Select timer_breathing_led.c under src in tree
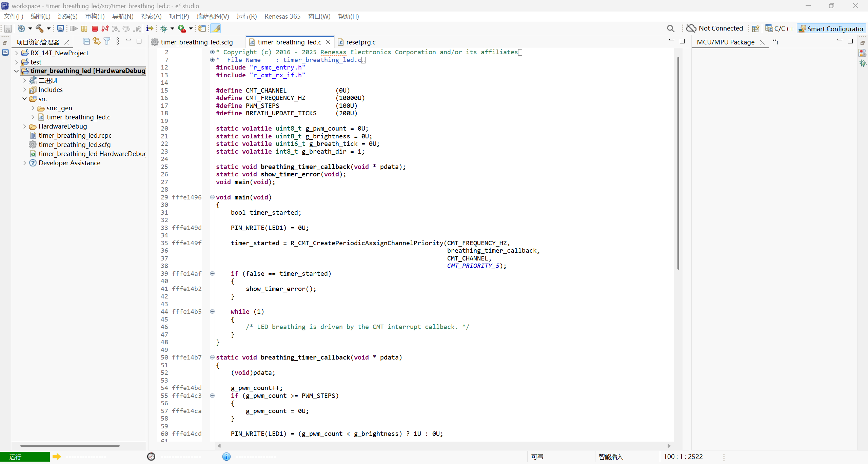 [x=78, y=117]
